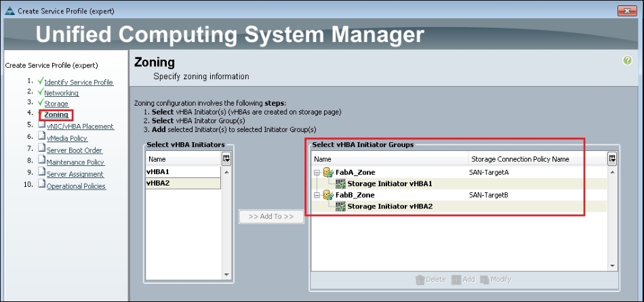The image size is (644, 302).
Task: Click the green checkmark beside Networking
Action: click(x=40, y=91)
